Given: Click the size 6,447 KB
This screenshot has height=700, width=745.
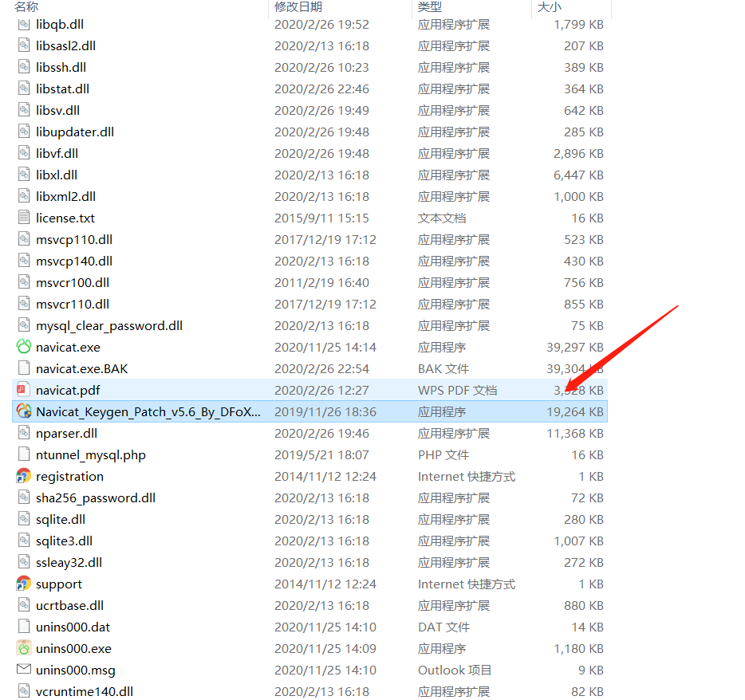Looking at the screenshot, I should coord(578,175).
